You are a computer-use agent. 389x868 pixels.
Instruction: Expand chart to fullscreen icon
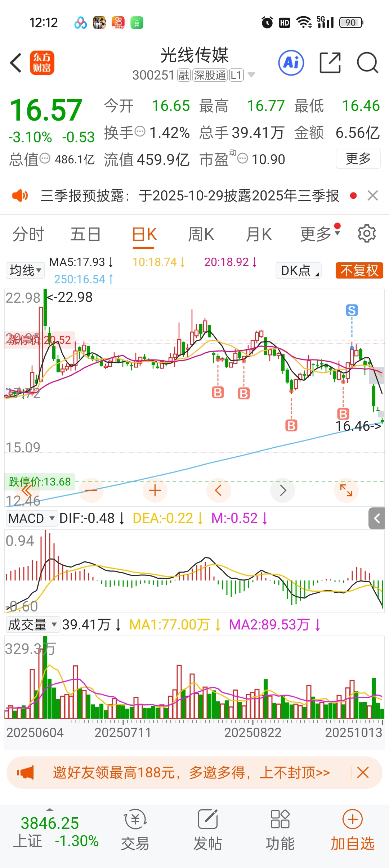click(346, 490)
